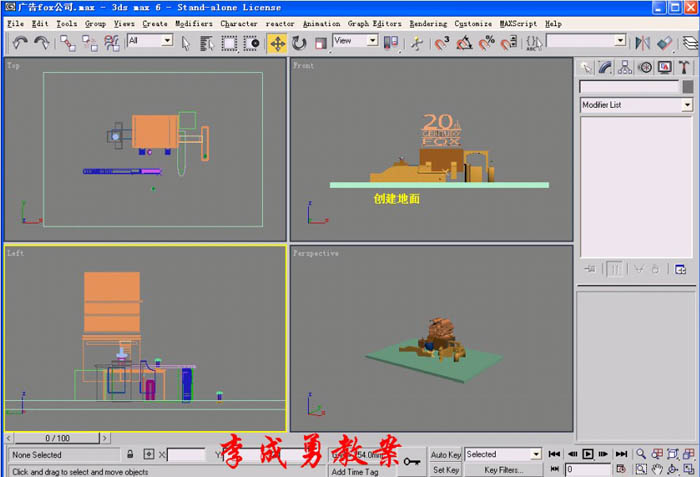Screen dimensions: 700x477
Task: Click the Use Pivot Point Center icon
Action: [x=391, y=43]
